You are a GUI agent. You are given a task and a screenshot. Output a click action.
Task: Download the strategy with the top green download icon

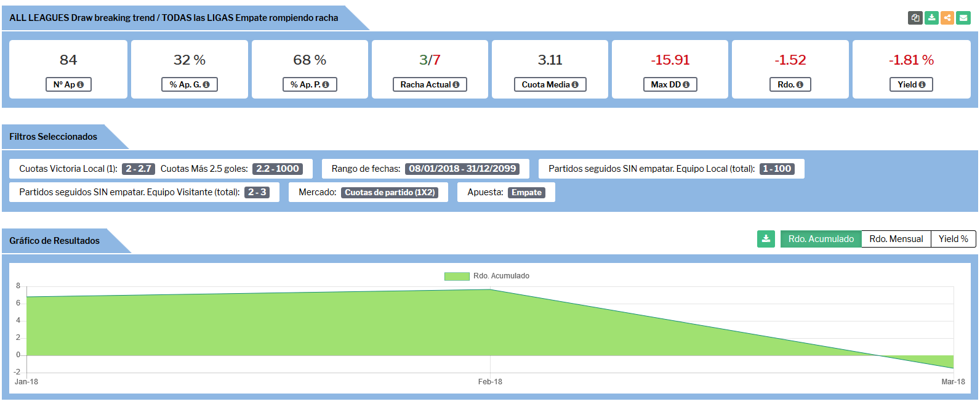click(x=931, y=18)
